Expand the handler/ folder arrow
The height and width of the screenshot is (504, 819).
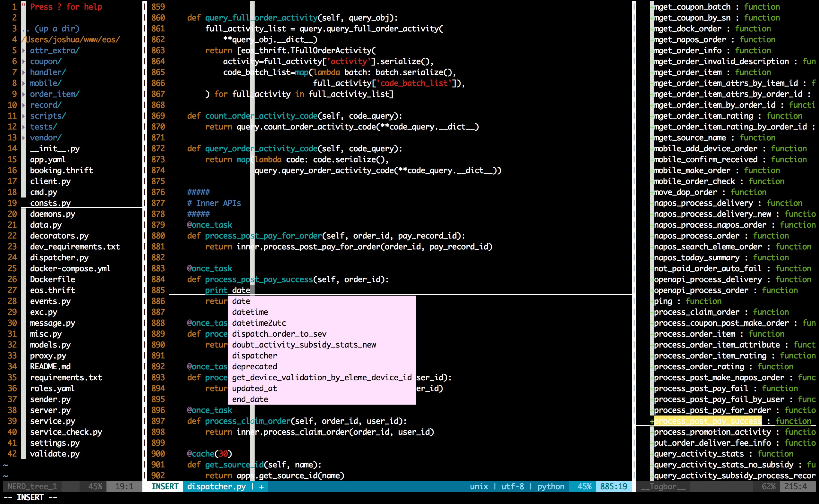(24, 72)
